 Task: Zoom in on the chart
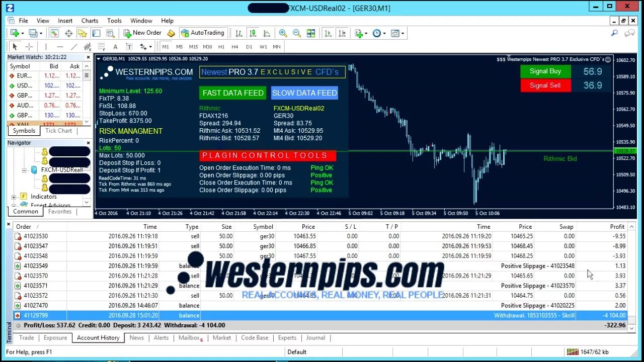pos(283,33)
